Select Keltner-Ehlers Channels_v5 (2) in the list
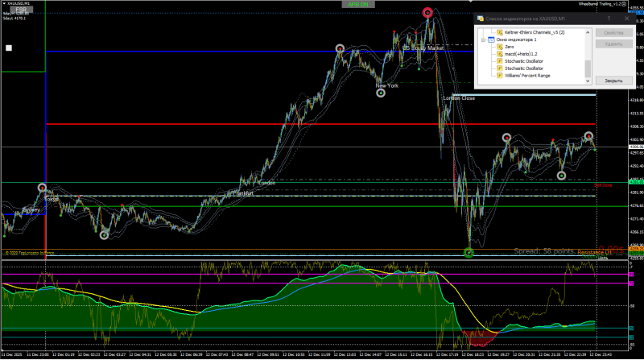 (x=535, y=32)
